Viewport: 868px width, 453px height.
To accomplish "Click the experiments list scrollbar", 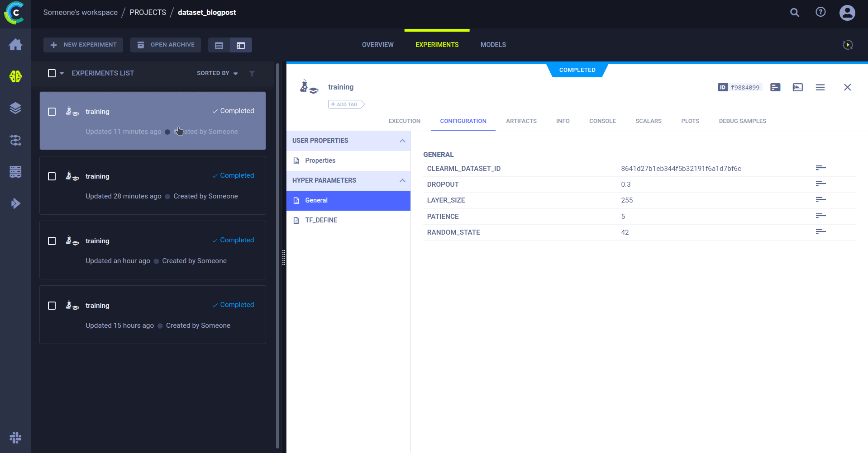I will pos(277,256).
